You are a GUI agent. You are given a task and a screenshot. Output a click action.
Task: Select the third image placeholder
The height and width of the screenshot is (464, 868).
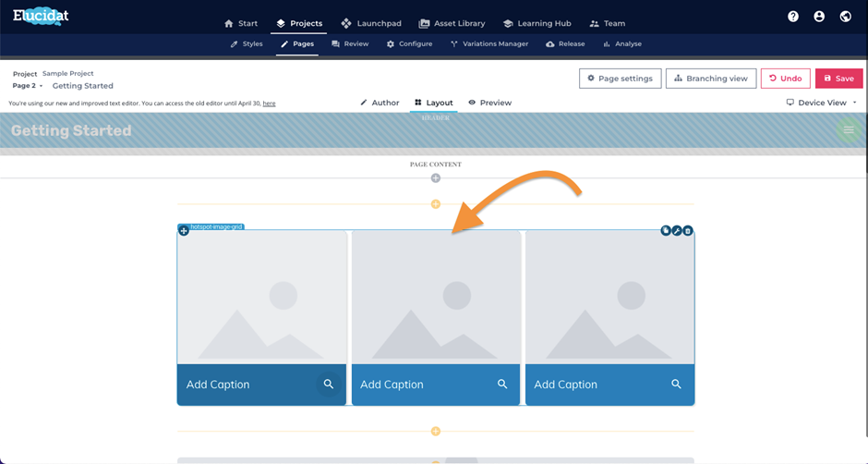610,298
